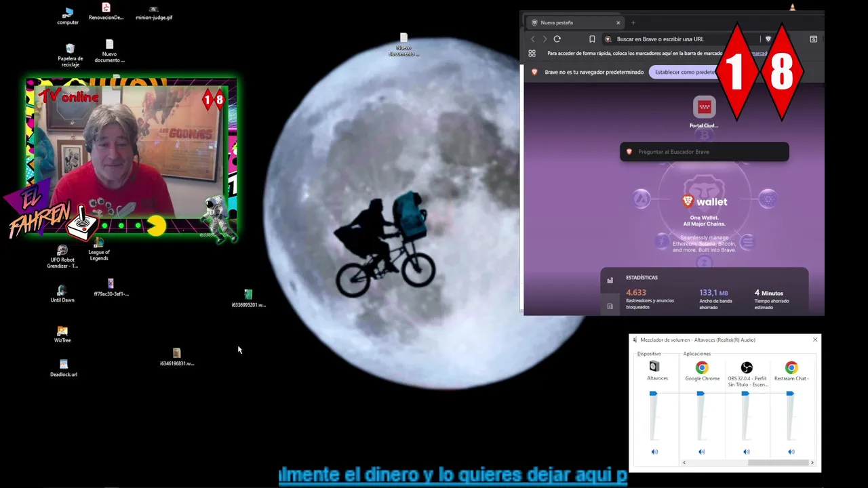The height and width of the screenshot is (488, 868).
Task: Mute Altavoces device in mixer
Action: 654,451
